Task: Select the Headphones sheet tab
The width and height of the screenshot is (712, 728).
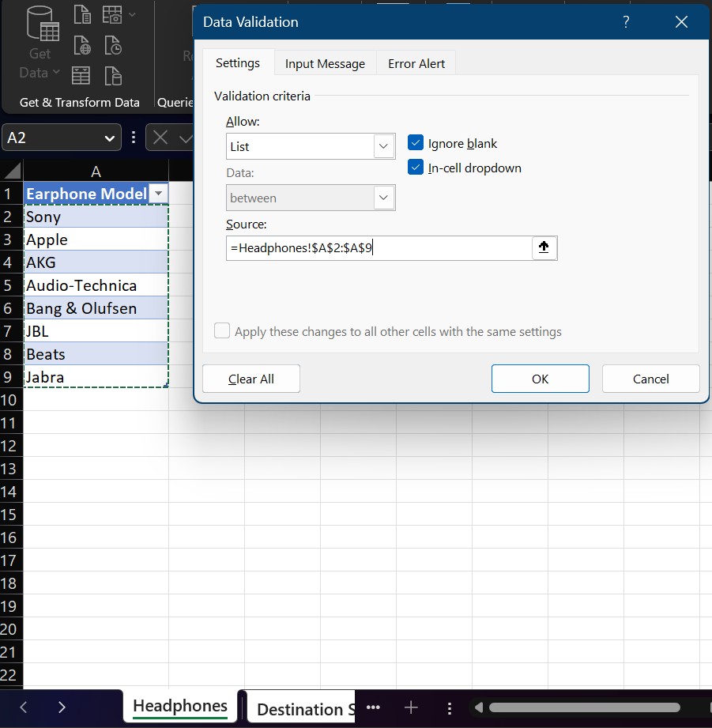Action: (180, 706)
